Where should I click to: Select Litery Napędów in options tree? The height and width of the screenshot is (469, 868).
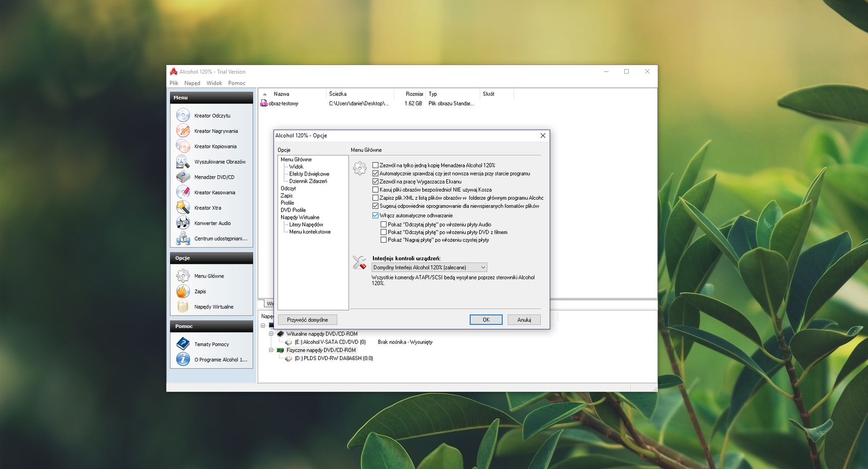[306, 224]
